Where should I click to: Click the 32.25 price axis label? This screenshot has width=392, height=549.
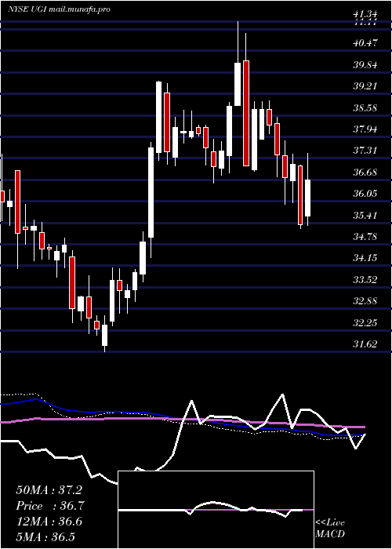point(365,323)
